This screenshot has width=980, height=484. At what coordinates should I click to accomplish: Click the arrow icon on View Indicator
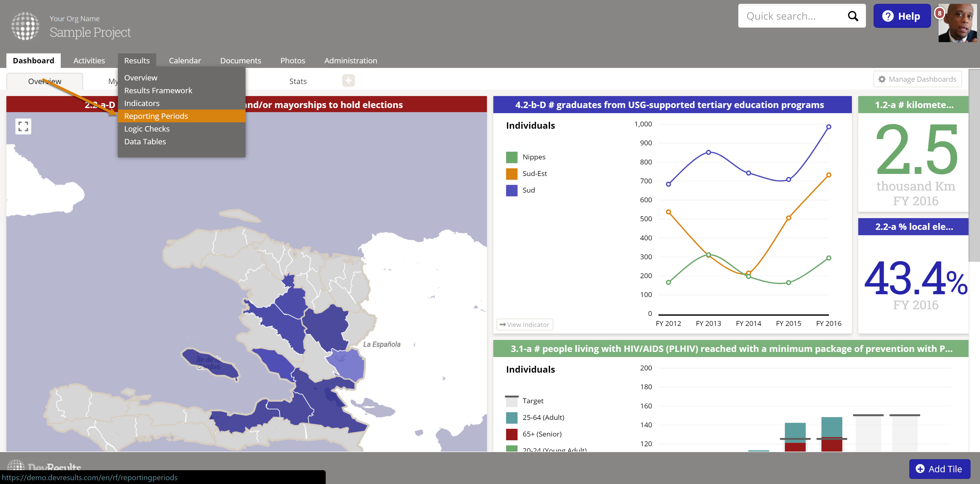tap(503, 324)
